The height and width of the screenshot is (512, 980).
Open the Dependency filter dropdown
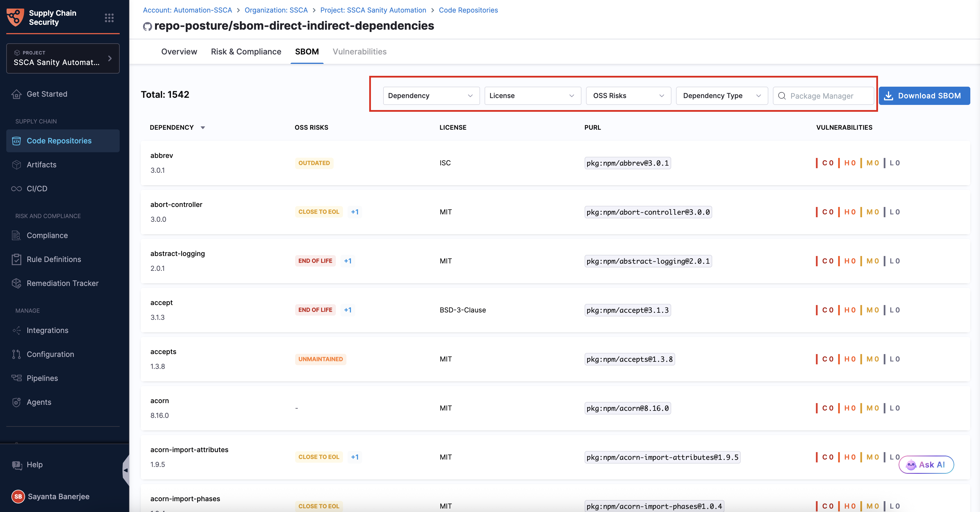click(431, 96)
